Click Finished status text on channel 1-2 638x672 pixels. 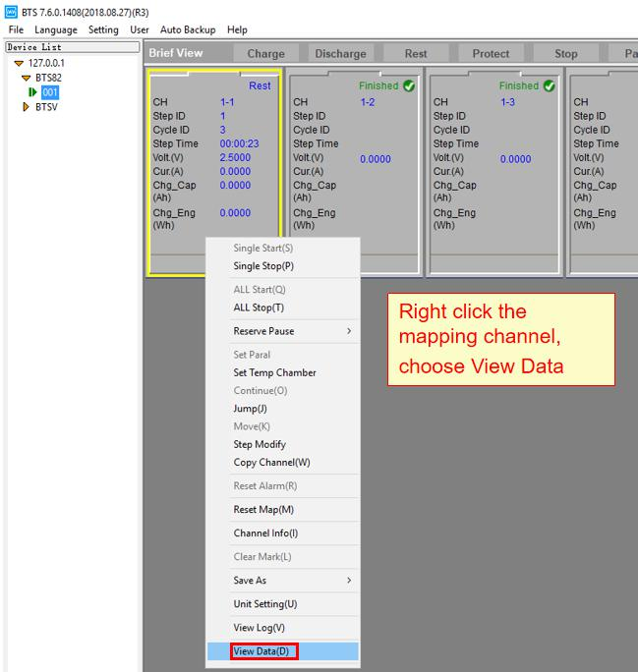click(x=378, y=86)
